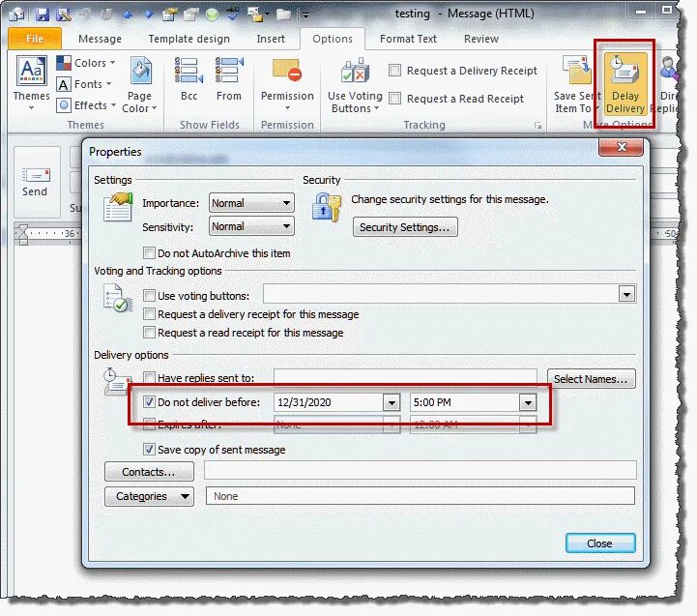Switch to the Message tab
Image resolution: width=697 pixels, height=616 pixels.
pos(100,39)
